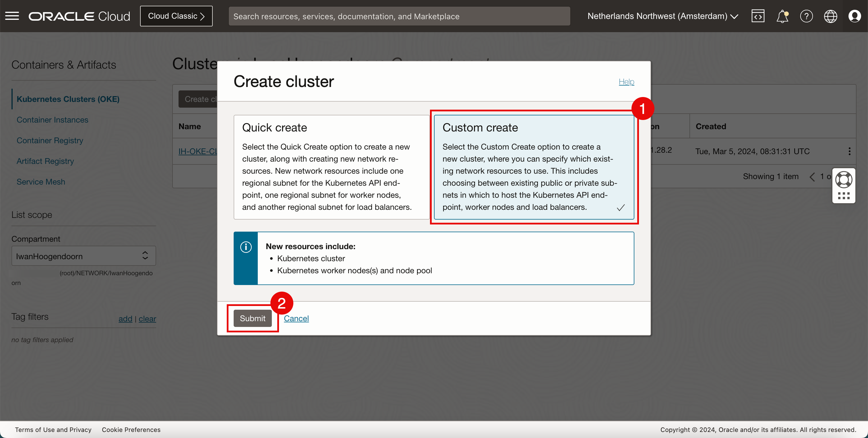The width and height of the screenshot is (868, 438).
Task: Open Artifact Registry in sidebar
Action: pyautogui.click(x=45, y=161)
